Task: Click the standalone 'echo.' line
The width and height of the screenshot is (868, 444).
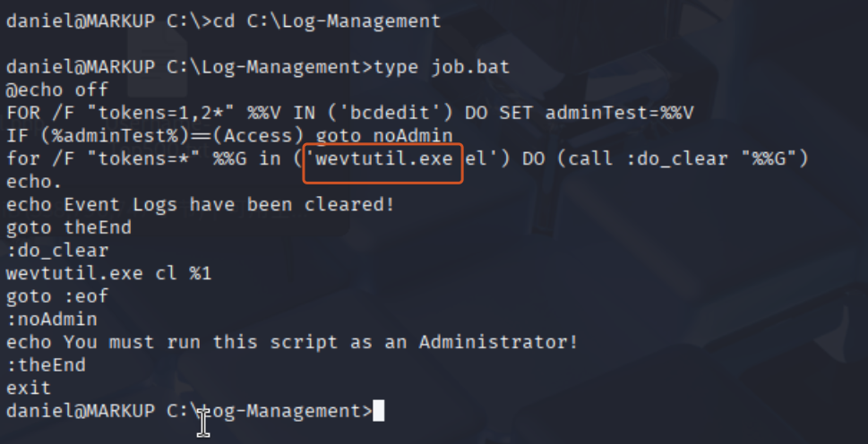Action: (x=34, y=182)
